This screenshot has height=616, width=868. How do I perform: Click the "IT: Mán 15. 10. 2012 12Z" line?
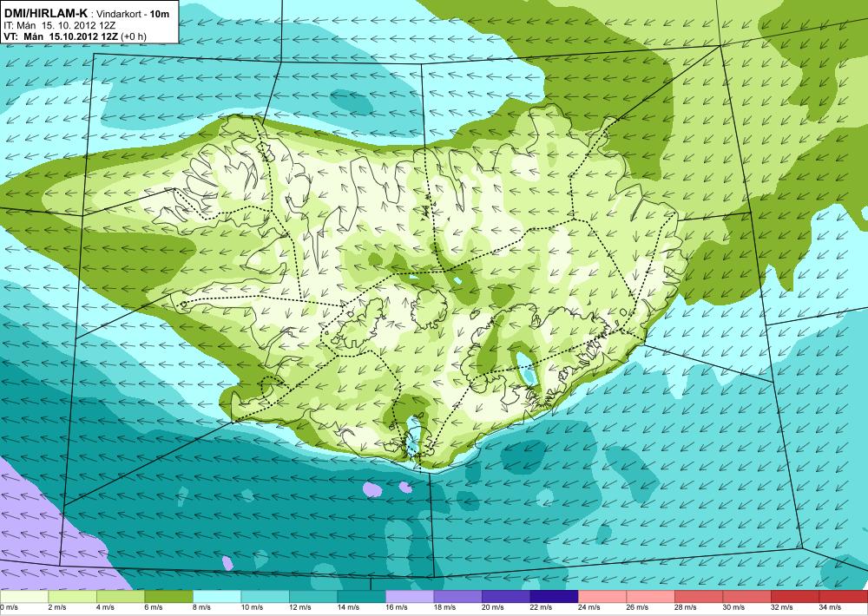[x=59, y=25]
